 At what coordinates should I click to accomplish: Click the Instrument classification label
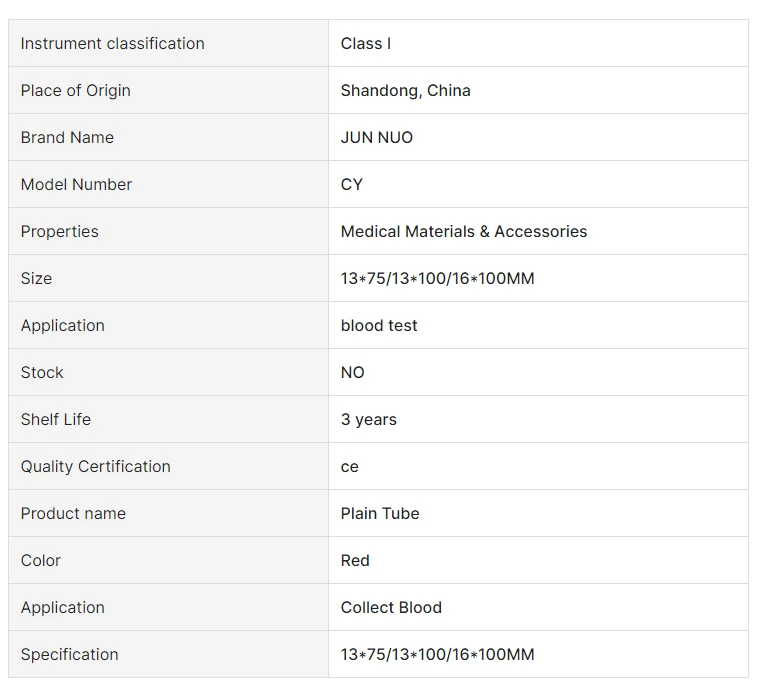(x=113, y=44)
